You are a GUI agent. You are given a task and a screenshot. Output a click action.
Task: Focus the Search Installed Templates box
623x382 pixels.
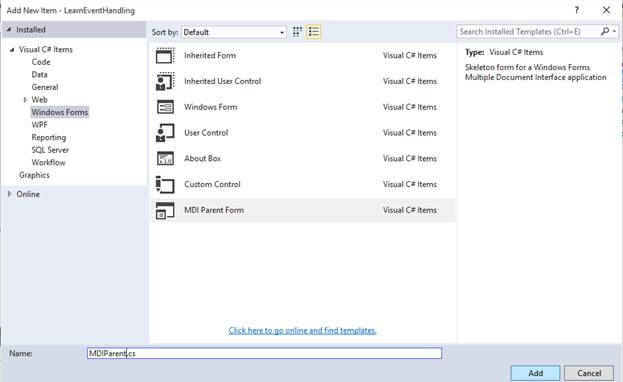528,31
